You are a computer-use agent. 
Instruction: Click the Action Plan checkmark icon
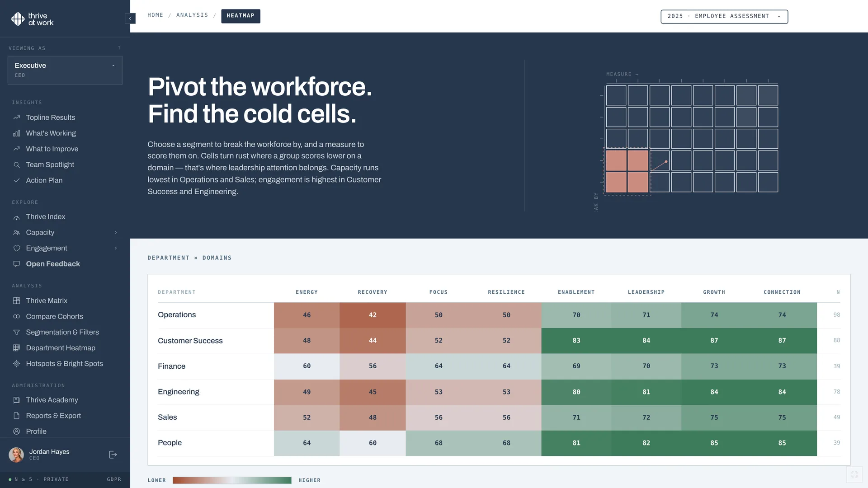pos(17,180)
